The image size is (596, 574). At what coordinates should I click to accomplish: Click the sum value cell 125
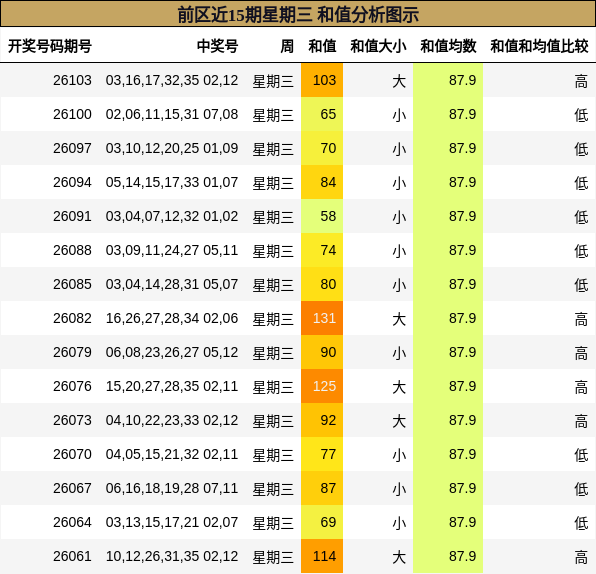click(322, 386)
